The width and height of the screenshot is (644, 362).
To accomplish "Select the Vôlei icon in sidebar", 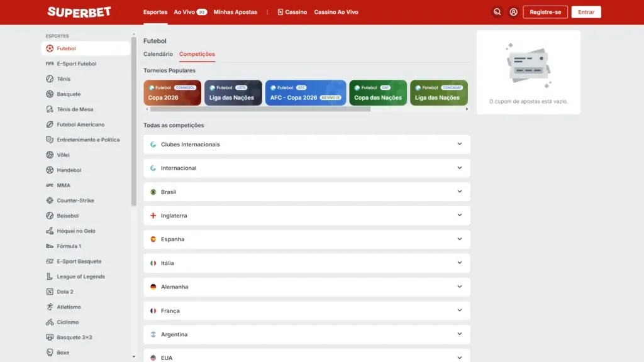I will (x=50, y=155).
